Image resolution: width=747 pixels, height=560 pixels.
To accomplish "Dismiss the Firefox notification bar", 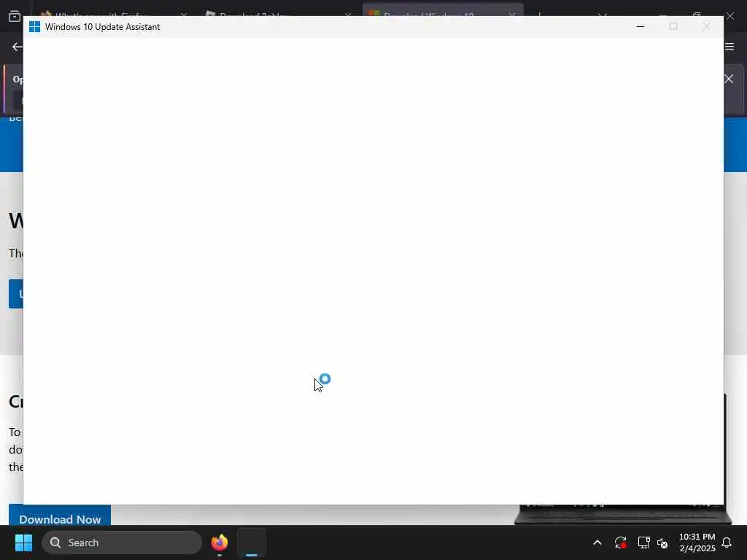I will point(729,79).
